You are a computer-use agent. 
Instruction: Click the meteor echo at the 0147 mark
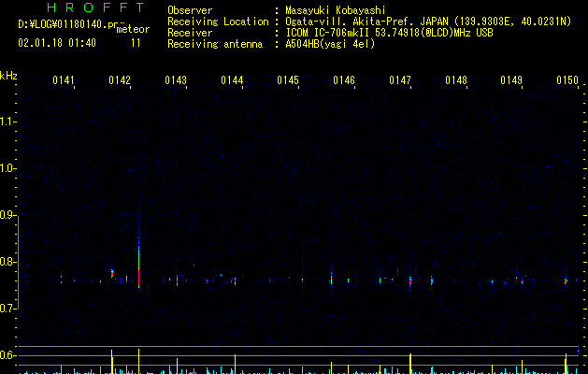pos(410,281)
